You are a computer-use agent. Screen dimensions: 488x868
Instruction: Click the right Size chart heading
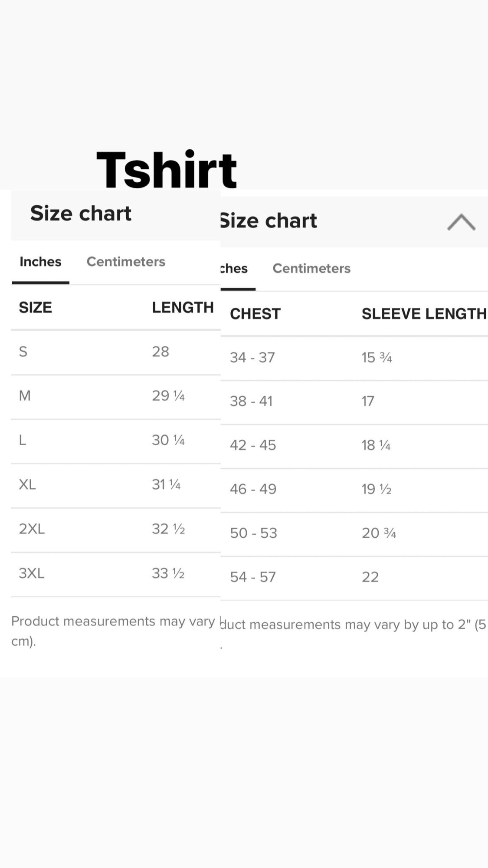point(269,221)
